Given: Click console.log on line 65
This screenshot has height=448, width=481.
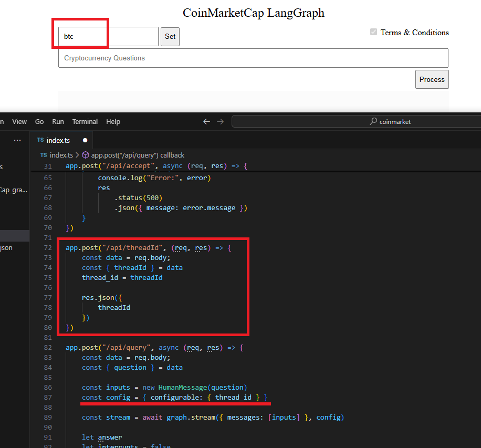Looking at the screenshot, I should pyautogui.click(x=120, y=178).
